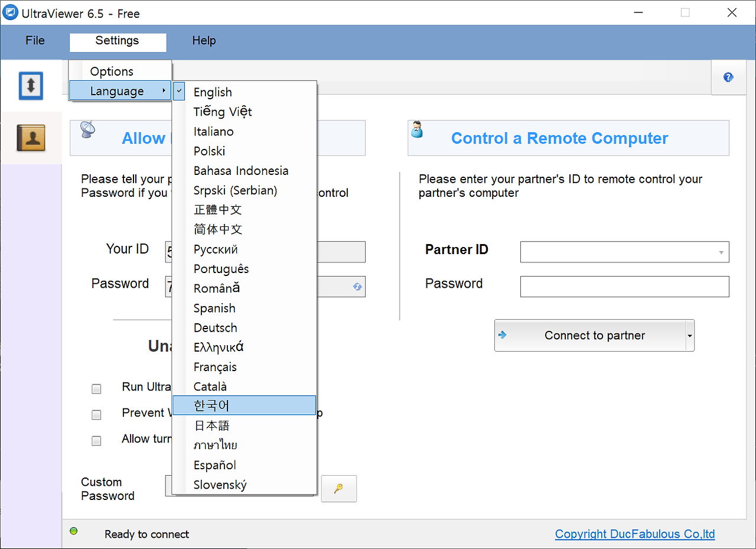Select Tiếng Việt language
Screen dimensions: 756x549
[245, 112]
